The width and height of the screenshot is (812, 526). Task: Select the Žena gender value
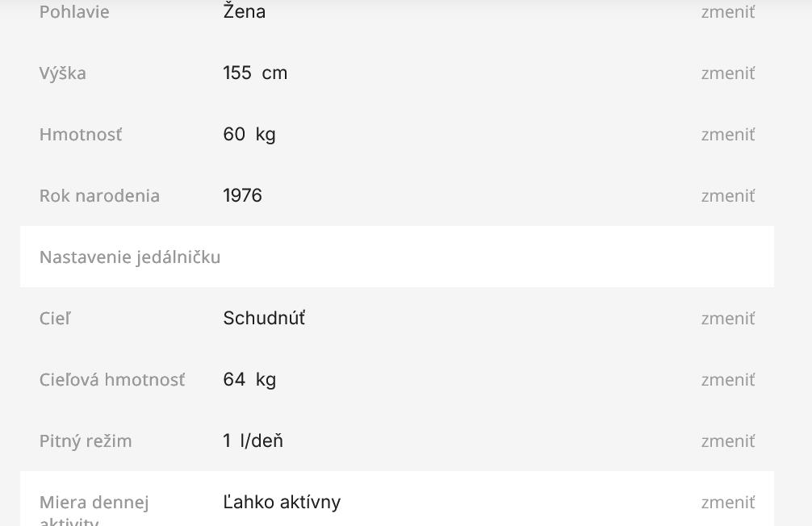244,12
